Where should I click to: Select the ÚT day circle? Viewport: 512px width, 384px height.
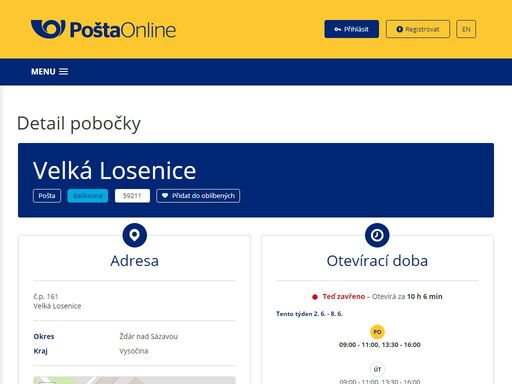pos(377,369)
